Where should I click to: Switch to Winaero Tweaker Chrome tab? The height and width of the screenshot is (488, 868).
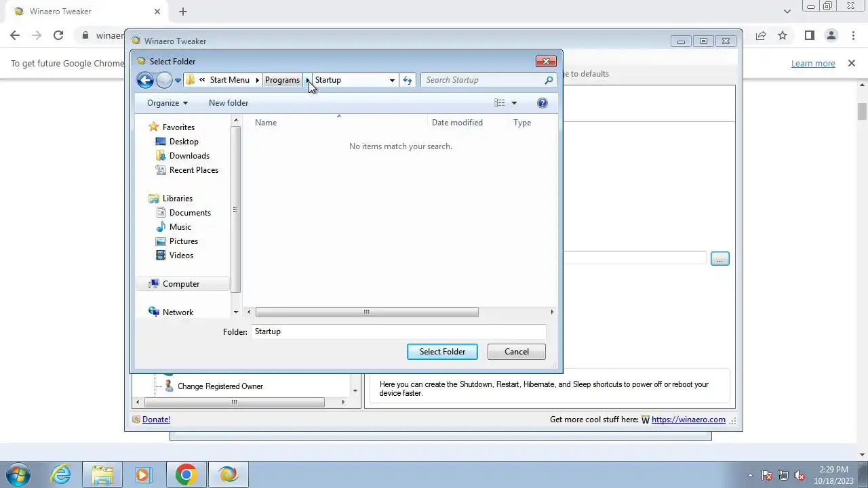86,12
